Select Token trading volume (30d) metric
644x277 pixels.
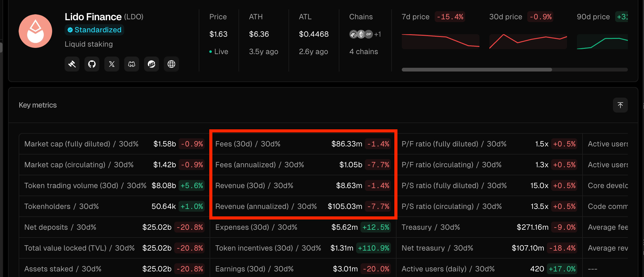[85, 186]
